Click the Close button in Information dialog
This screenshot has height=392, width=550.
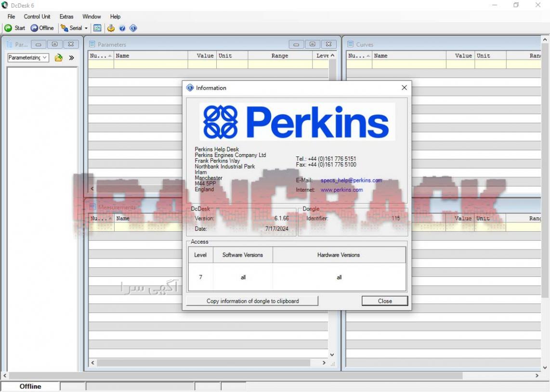tap(385, 301)
